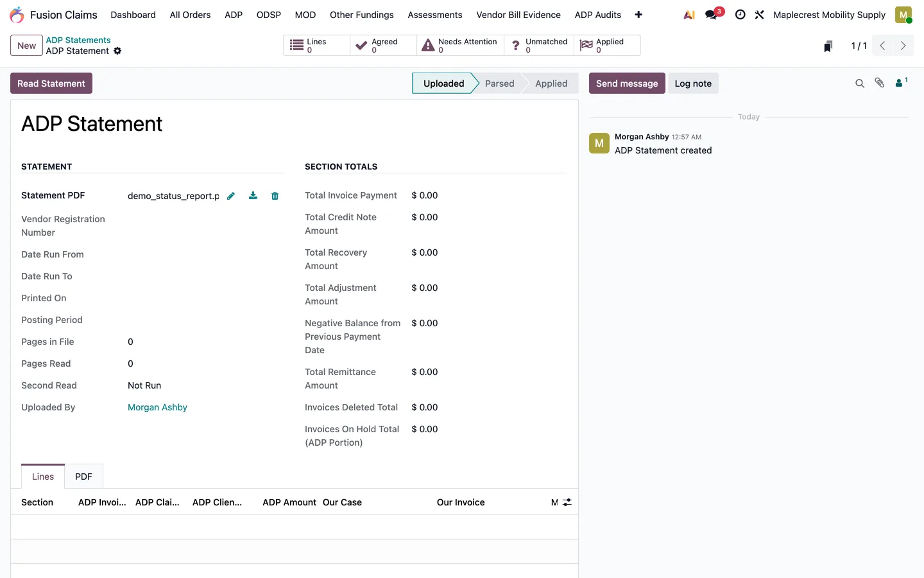Open the AI assistant icon
Image resolution: width=924 pixels, height=578 pixels.
[x=689, y=15]
